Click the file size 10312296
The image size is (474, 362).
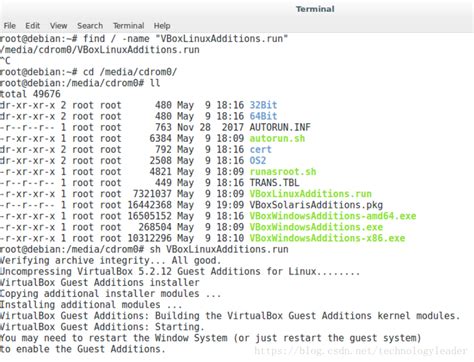150,238
